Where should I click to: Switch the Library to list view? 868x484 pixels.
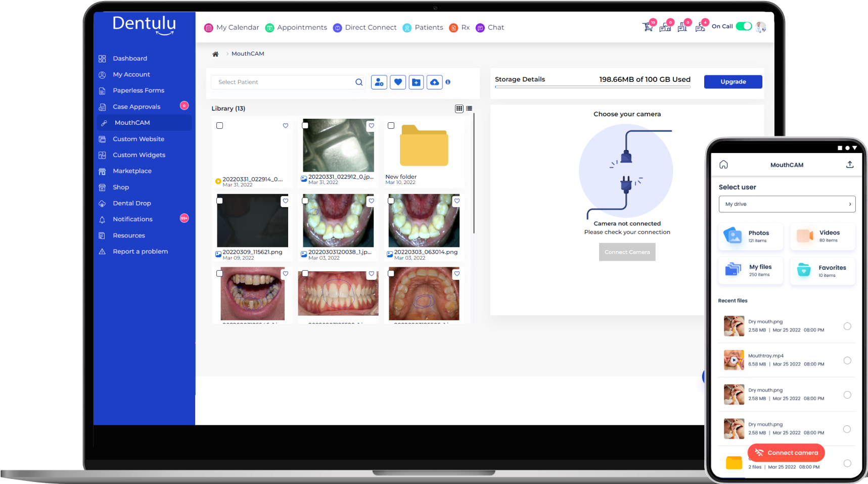pos(469,109)
